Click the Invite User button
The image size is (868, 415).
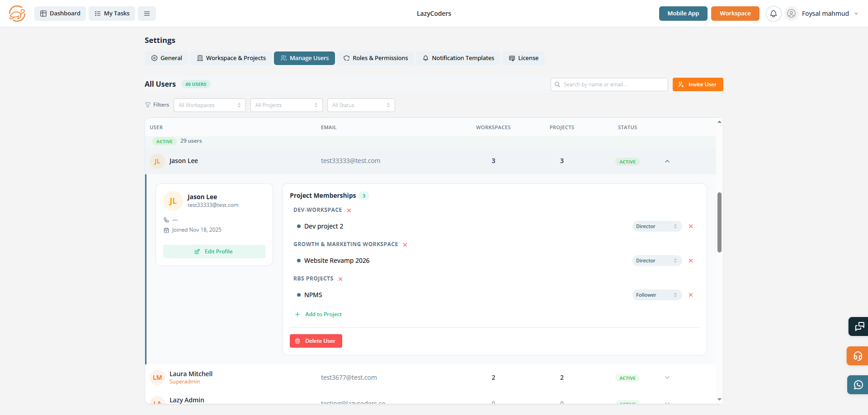(x=698, y=84)
